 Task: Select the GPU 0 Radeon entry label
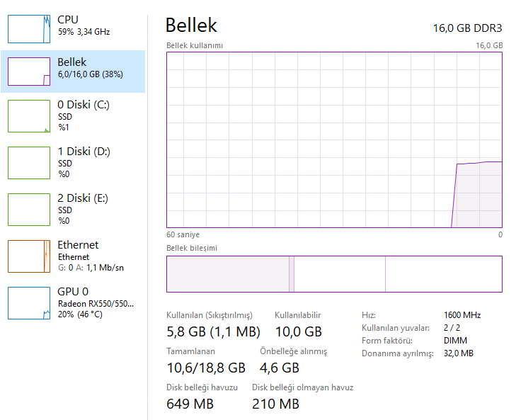96,303
